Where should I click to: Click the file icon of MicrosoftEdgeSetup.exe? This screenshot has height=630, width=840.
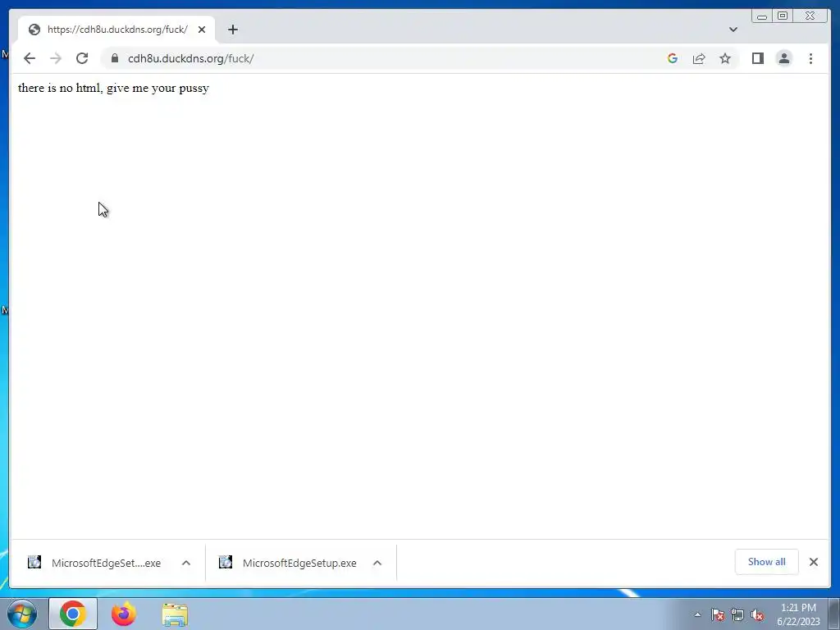point(226,562)
